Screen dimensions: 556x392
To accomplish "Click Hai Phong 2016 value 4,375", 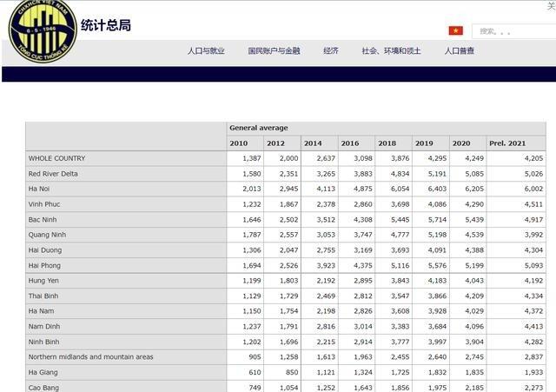I will pos(363,265).
